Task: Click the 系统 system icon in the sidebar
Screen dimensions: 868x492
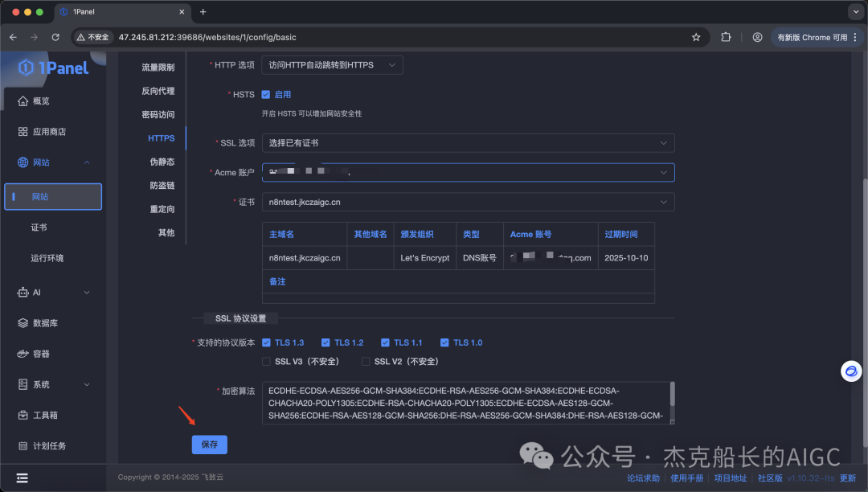Action: (x=23, y=384)
